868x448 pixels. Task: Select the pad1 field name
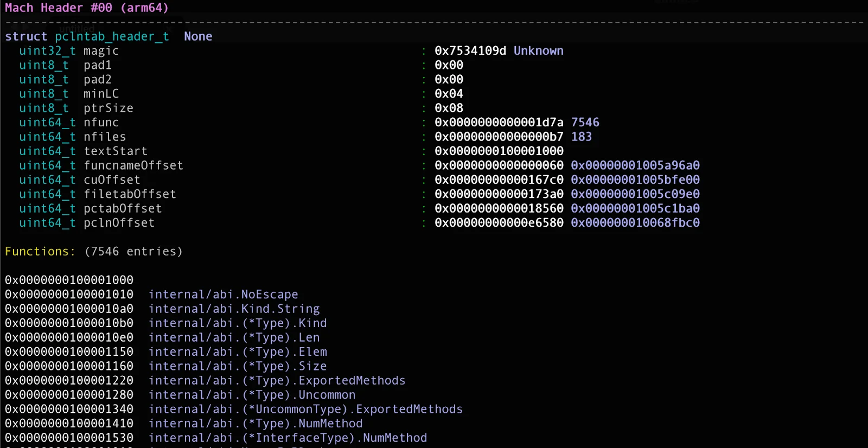98,65
